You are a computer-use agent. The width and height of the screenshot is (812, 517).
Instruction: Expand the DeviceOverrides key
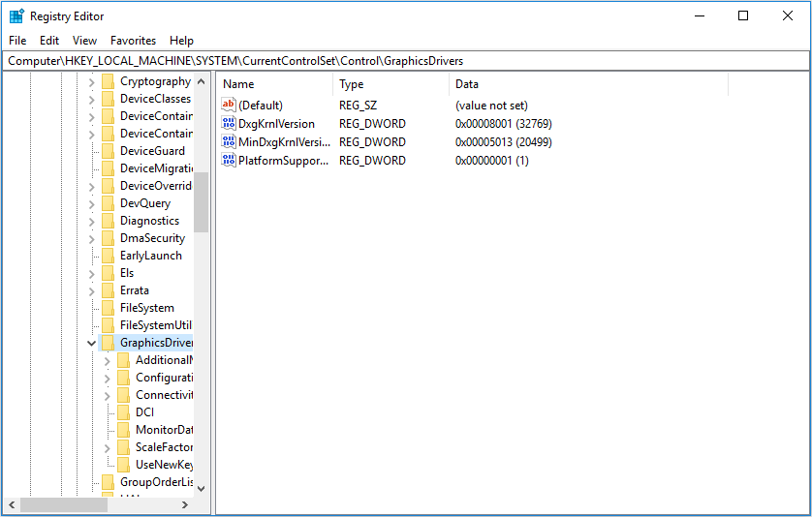click(x=92, y=186)
